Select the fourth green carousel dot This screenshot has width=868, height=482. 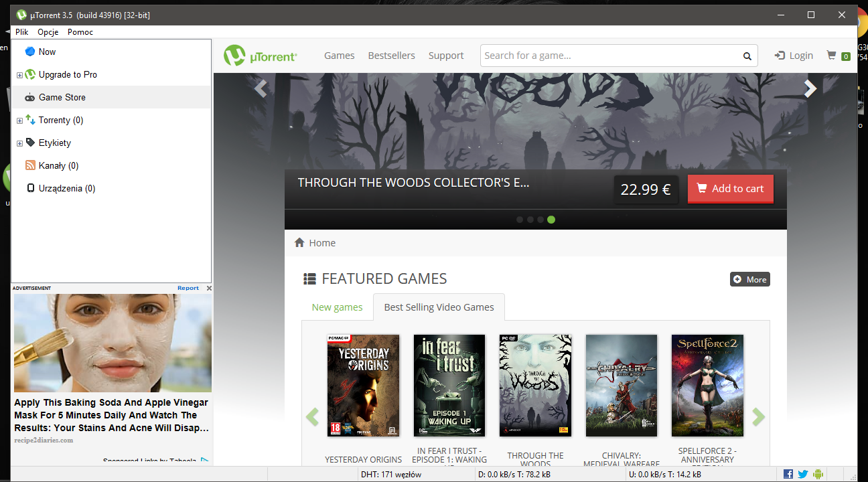[551, 220]
